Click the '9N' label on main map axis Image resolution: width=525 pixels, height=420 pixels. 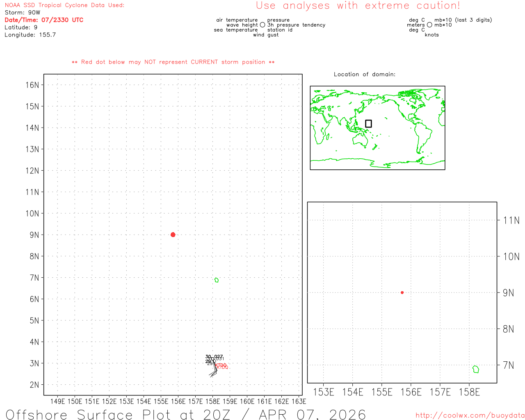34,235
